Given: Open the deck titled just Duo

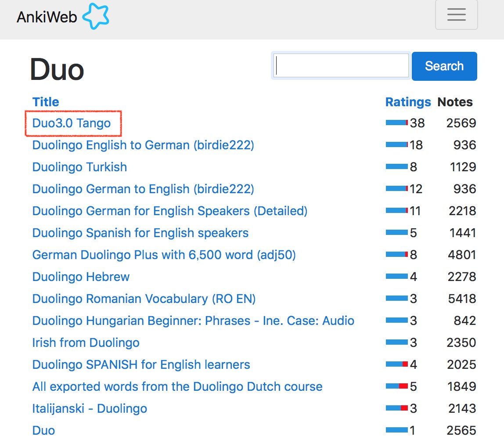Looking at the screenshot, I should click(44, 431).
